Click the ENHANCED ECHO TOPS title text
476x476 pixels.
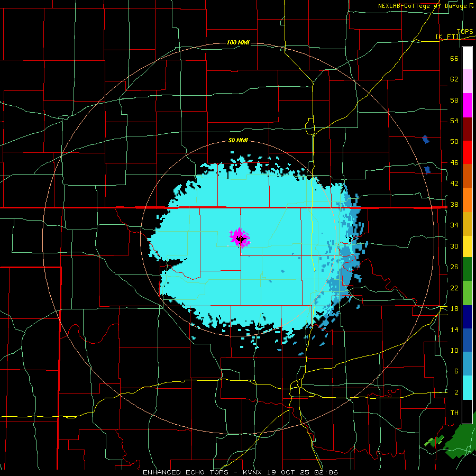pos(186,472)
